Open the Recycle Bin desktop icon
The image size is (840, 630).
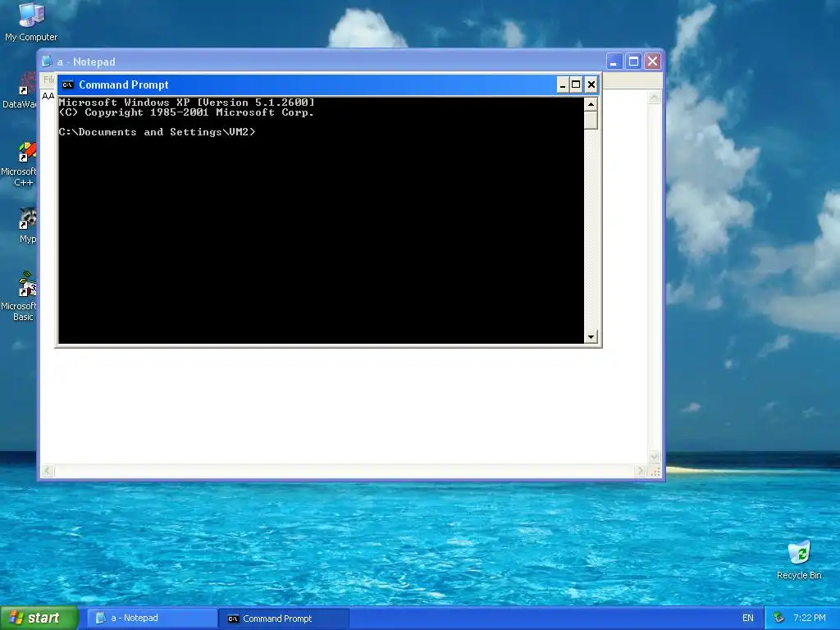[799, 560]
